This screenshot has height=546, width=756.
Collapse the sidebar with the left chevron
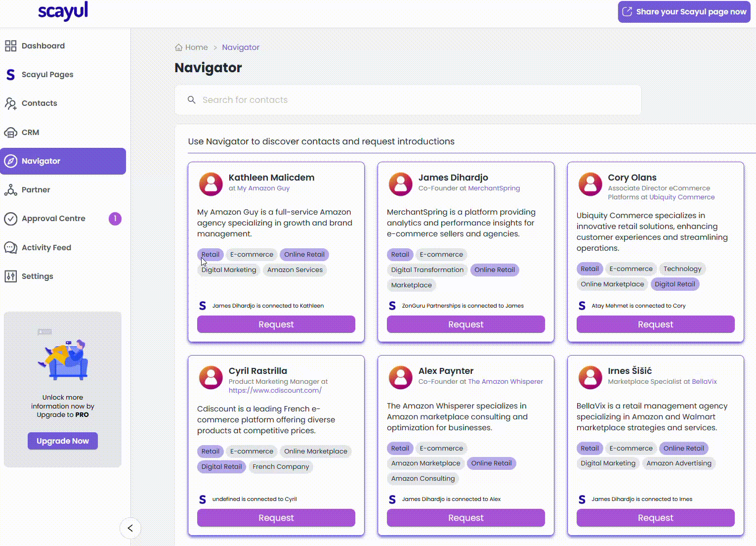pyautogui.click(x=130, y=528)
